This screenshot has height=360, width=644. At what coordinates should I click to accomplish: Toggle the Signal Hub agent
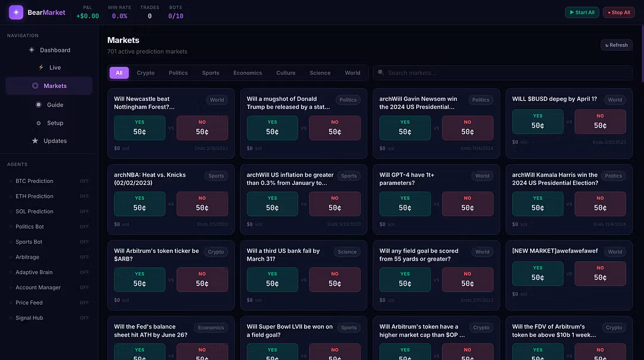pyautogui.click(x=84, y=318)
